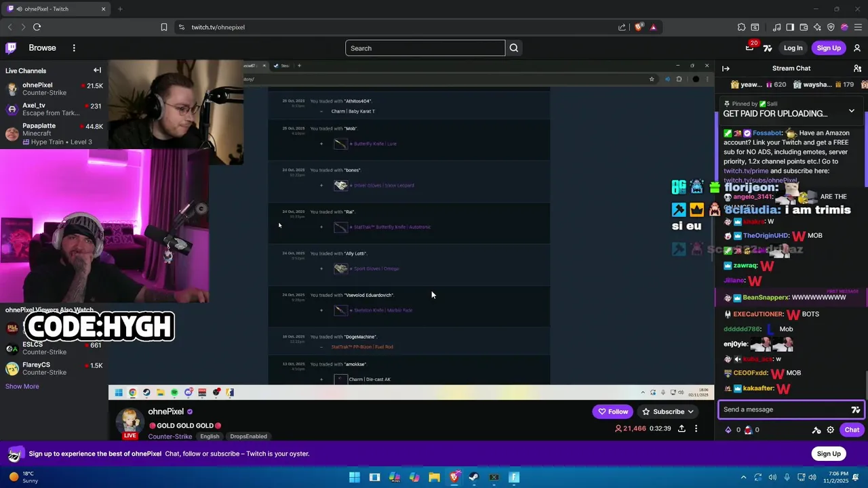Open the browser media control music icon
Viewport: 868px width, 488px height.
click(777, 27)
